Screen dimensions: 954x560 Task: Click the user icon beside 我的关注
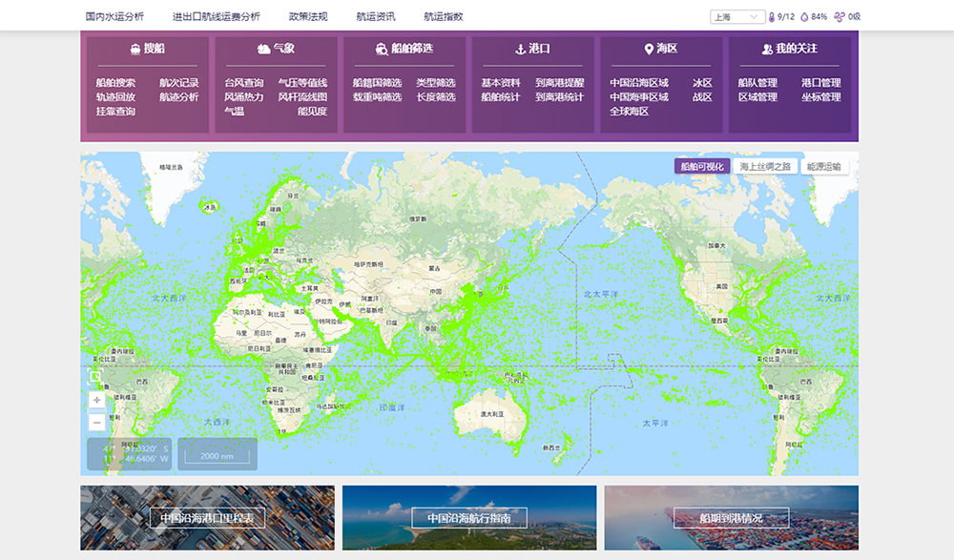(x=767, y=49)
